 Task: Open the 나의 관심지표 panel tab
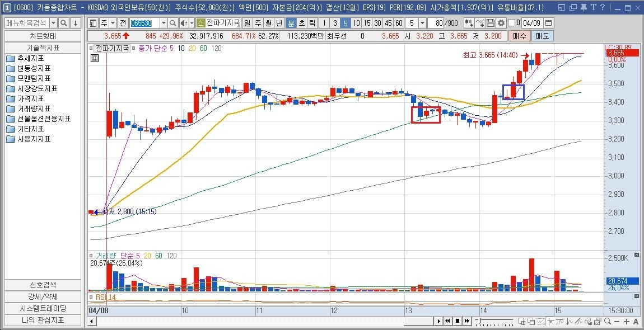pos(43,320)
